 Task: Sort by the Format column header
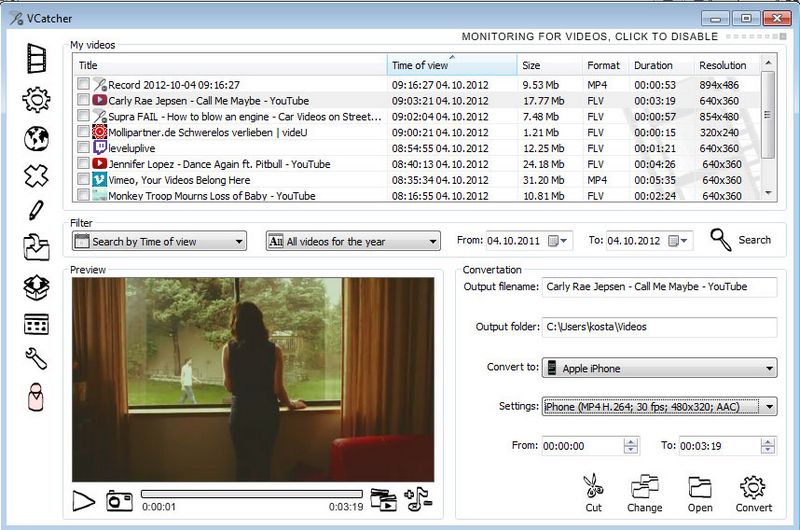tap(606, 65)
